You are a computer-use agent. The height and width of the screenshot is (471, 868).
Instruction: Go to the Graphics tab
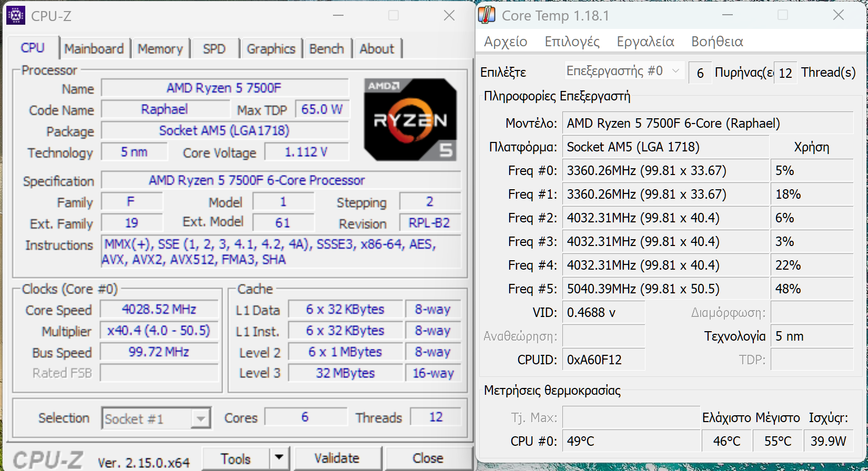point(271,49)
